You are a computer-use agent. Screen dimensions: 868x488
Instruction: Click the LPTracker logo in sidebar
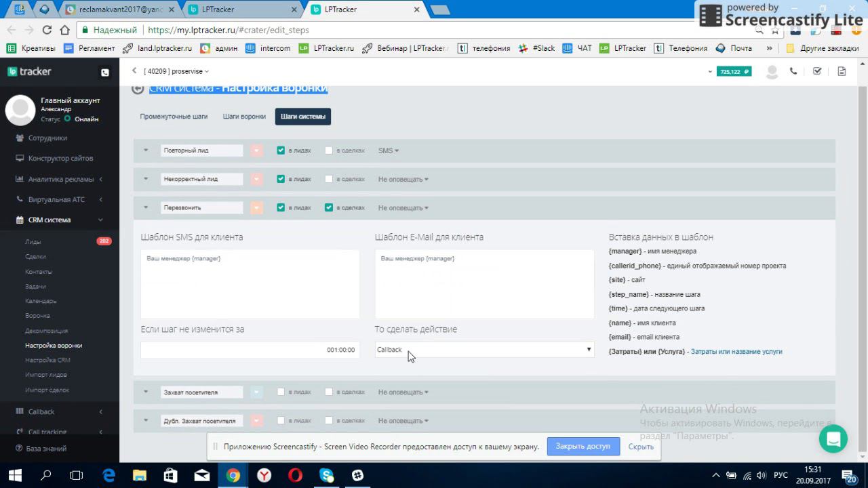(29, 72)
